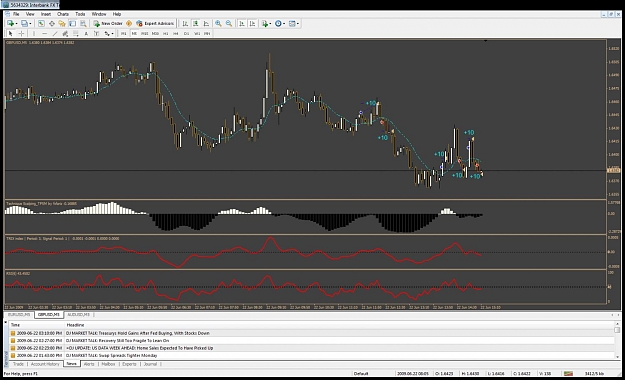Zoom out of the chart
Viewport: 625px width, 380px height.
(x=229, y=24)
